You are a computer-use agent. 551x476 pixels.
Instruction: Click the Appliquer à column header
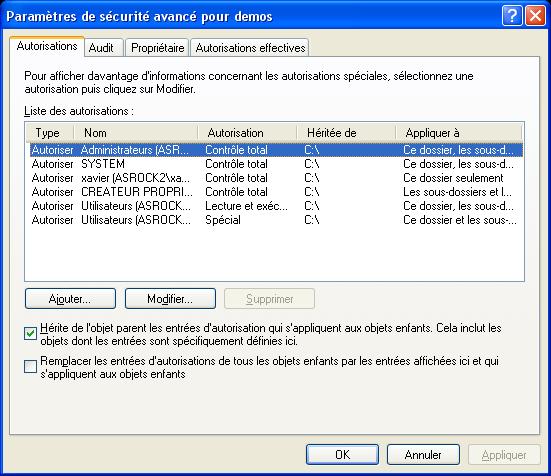pos(459,133)
